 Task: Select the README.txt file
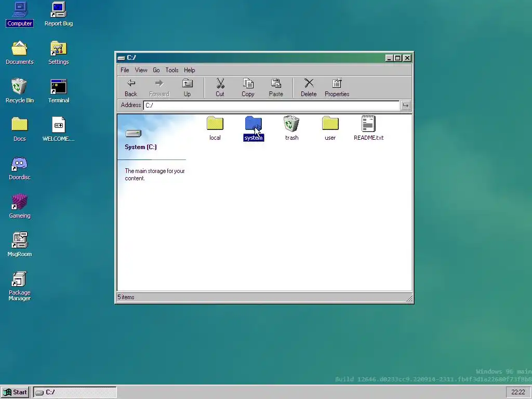368,129
